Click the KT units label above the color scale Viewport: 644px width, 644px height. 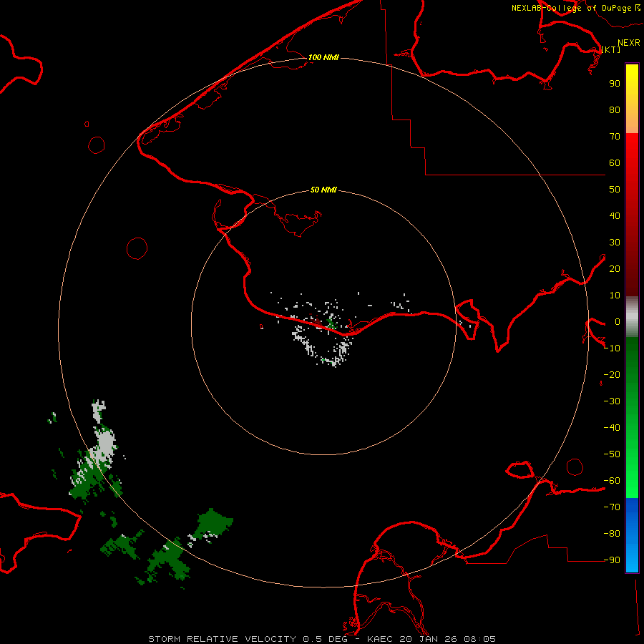click(611, 49)
